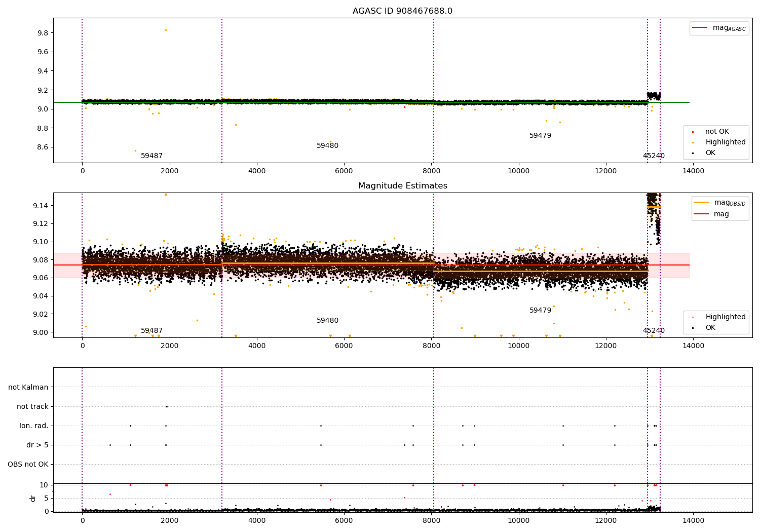Click the 'not track' marker near 2000
The image size is (760, 532).
point(167,406)
